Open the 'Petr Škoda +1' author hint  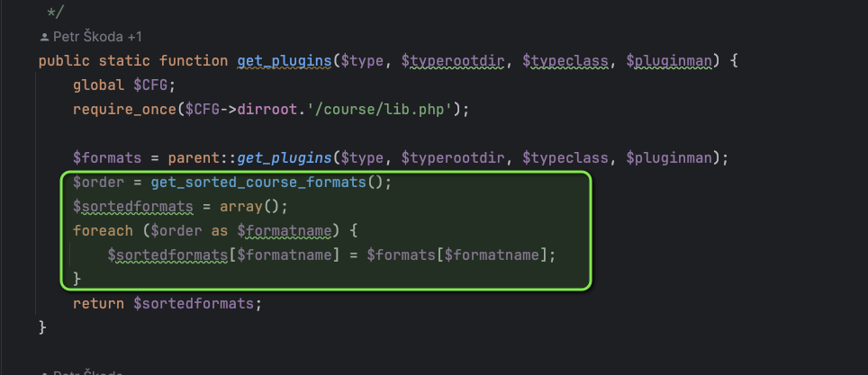(x=97, y=37)
